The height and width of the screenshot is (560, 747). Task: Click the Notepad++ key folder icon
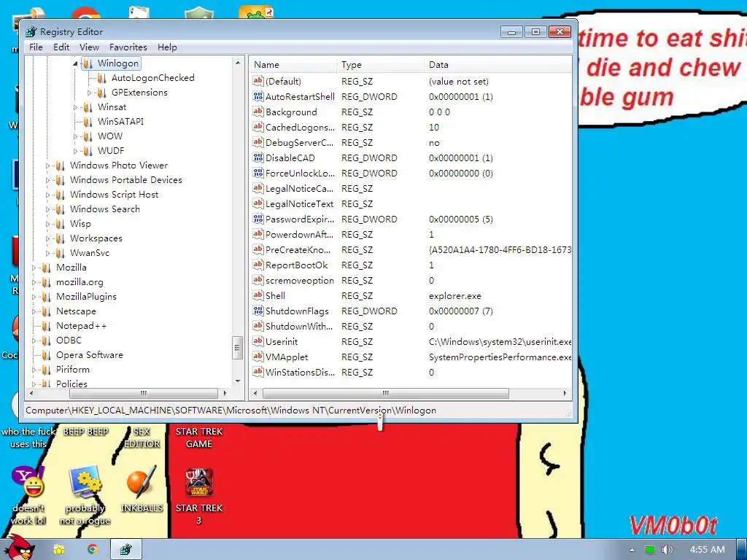46,326
